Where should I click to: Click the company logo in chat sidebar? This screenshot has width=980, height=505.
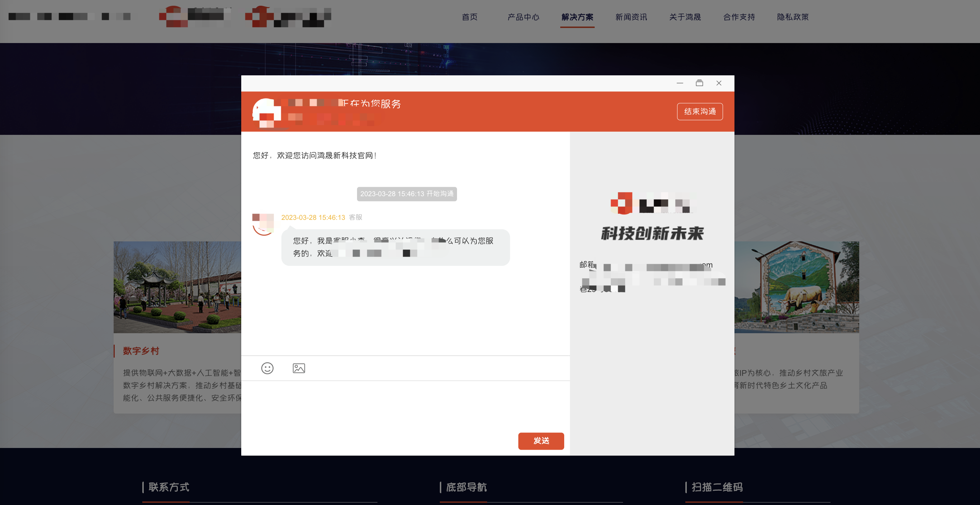tap(652, 203)
